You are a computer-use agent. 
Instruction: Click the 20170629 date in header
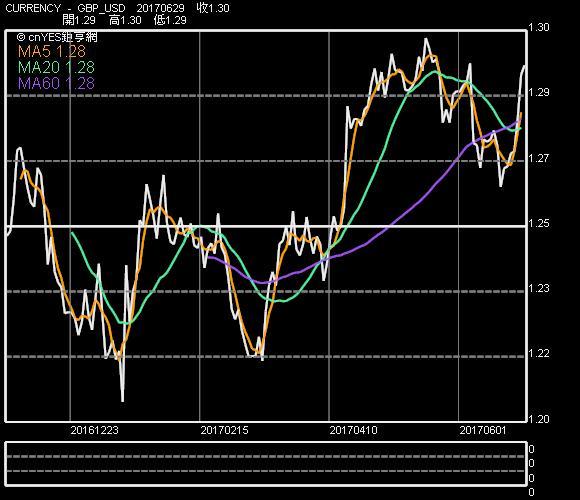coord(160,8)
